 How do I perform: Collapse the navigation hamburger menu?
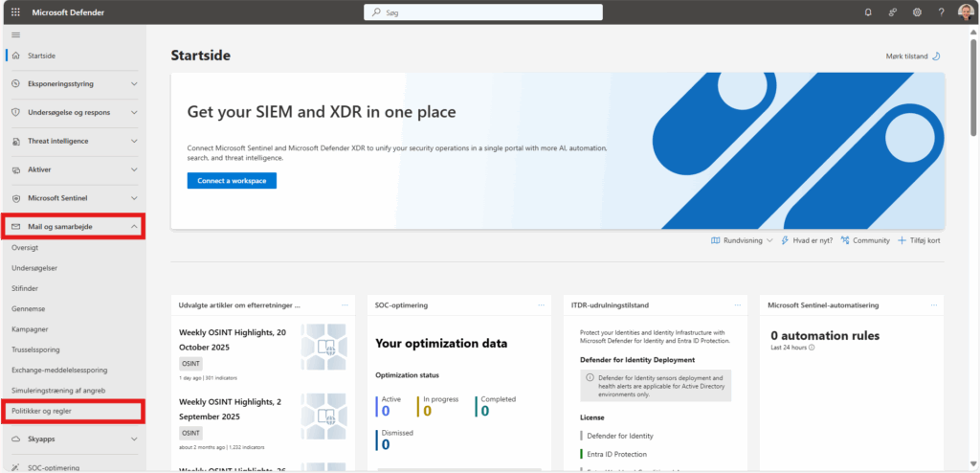point(16,35)
